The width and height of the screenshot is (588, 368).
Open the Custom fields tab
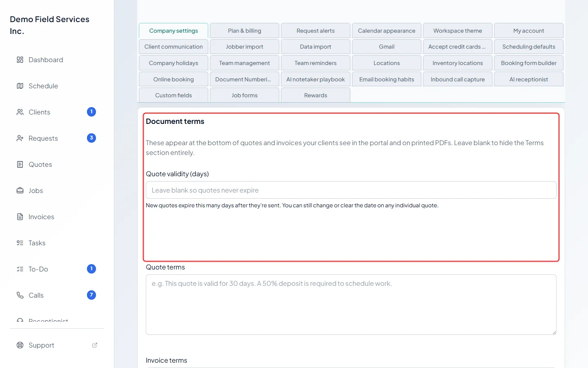pos(174,95)
